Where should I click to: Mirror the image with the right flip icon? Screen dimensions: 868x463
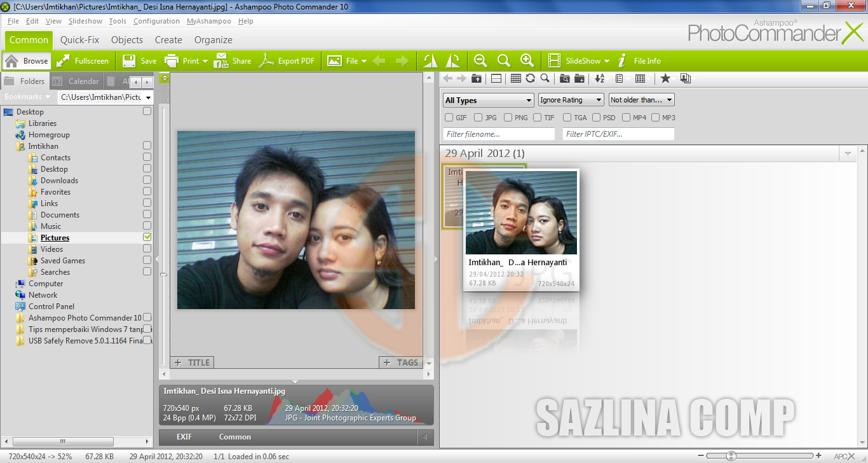click(x=453, y=61)
